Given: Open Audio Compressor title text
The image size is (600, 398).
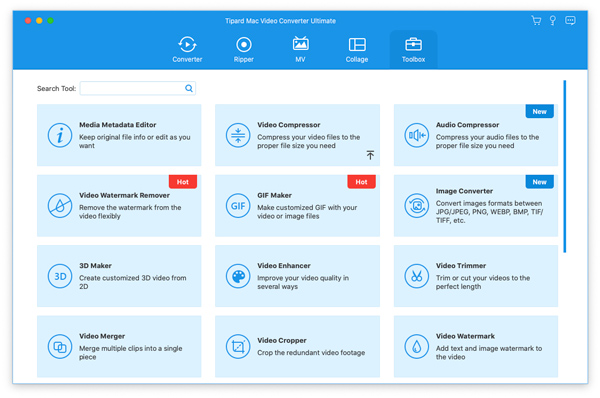Looking at the screenshot, I should [467, 125].
